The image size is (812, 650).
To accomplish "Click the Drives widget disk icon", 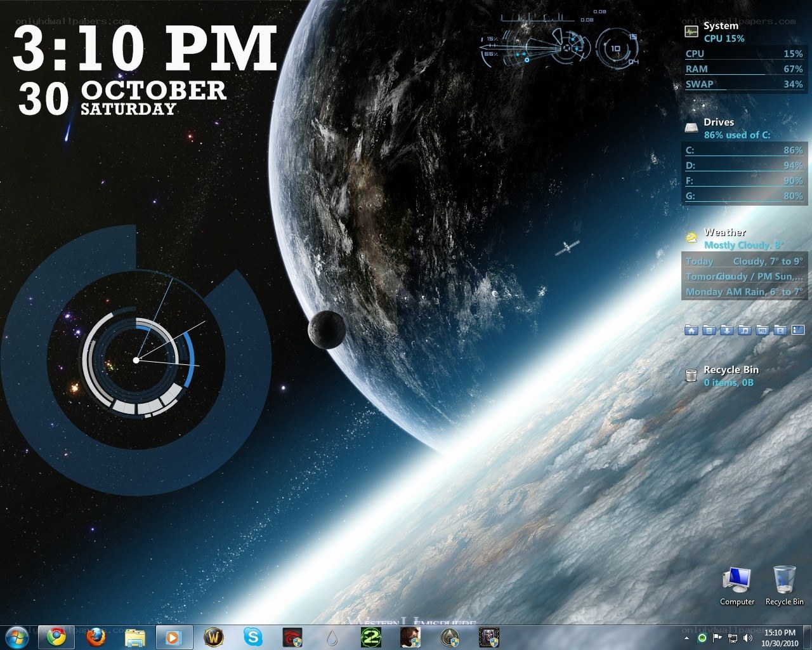I will point(691,128).
